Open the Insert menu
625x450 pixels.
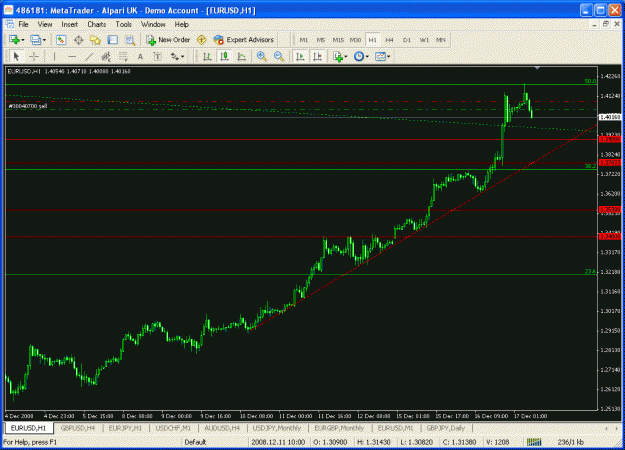tap(70, 24)
